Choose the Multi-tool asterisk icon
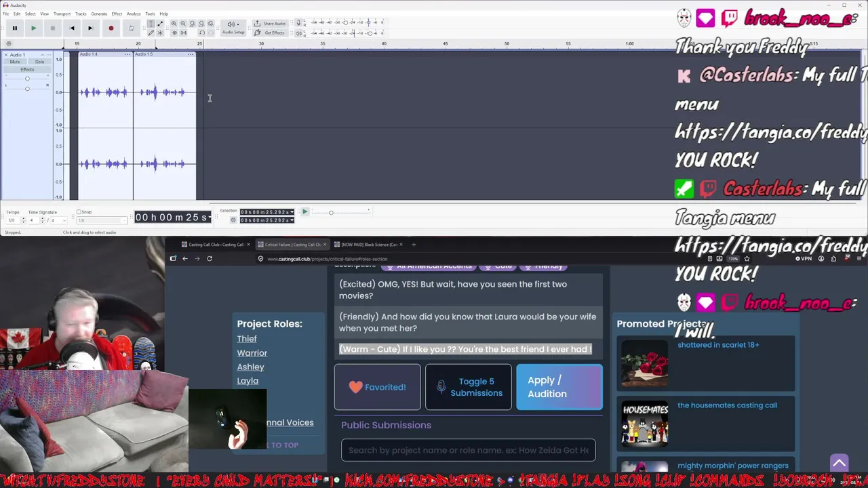 160,33
